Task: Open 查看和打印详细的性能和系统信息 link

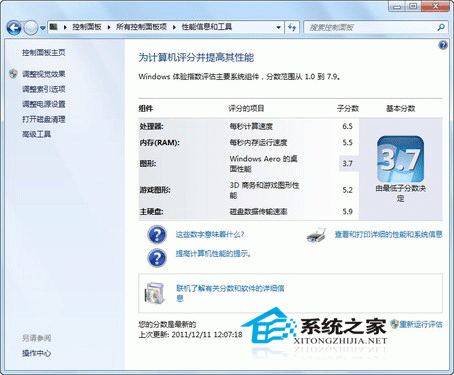Action: point(388,234)
